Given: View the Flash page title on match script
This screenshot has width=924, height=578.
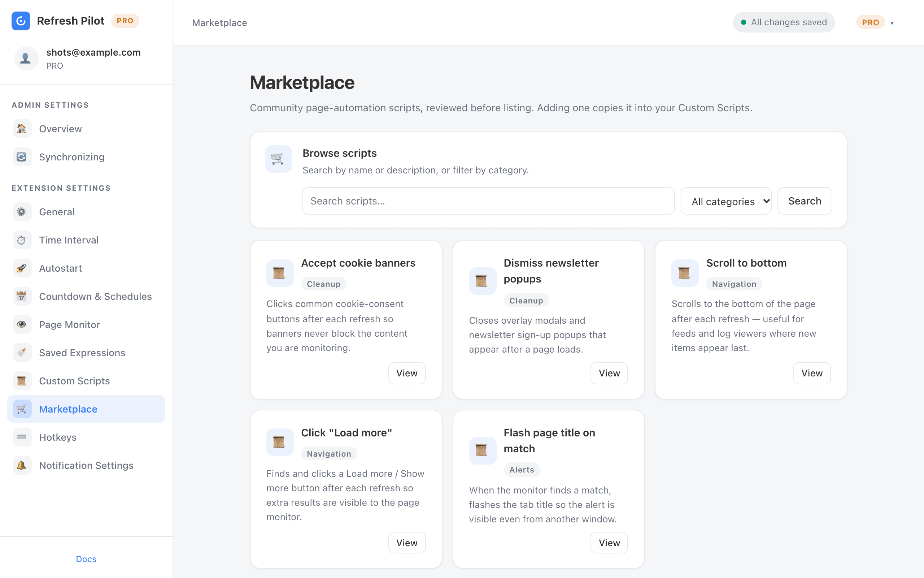Looking at the screenshot, I should pos(609,543).
